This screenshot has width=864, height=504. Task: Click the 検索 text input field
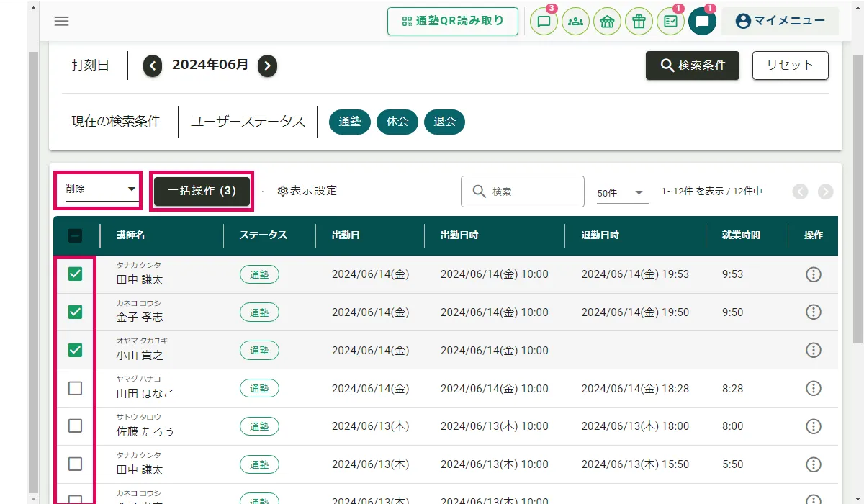click(523, 192)
